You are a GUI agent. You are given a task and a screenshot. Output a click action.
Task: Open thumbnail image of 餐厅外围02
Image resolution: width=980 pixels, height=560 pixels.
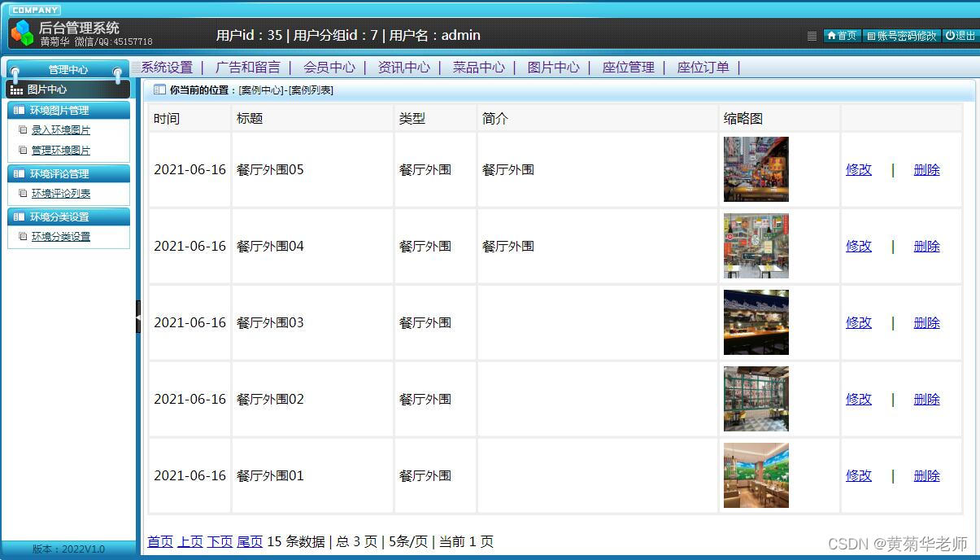pyautogui.click(x=756, y=399)
